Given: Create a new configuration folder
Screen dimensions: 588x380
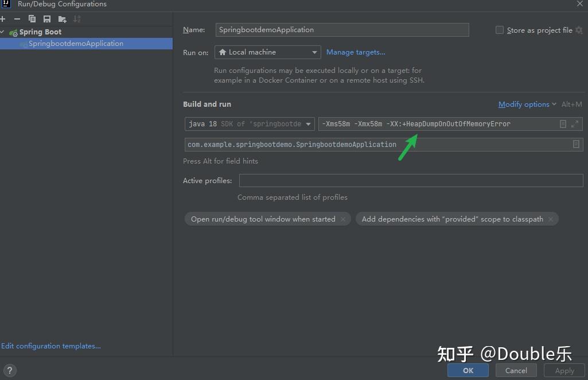Looking at the screenshot, I should [62, 18].
